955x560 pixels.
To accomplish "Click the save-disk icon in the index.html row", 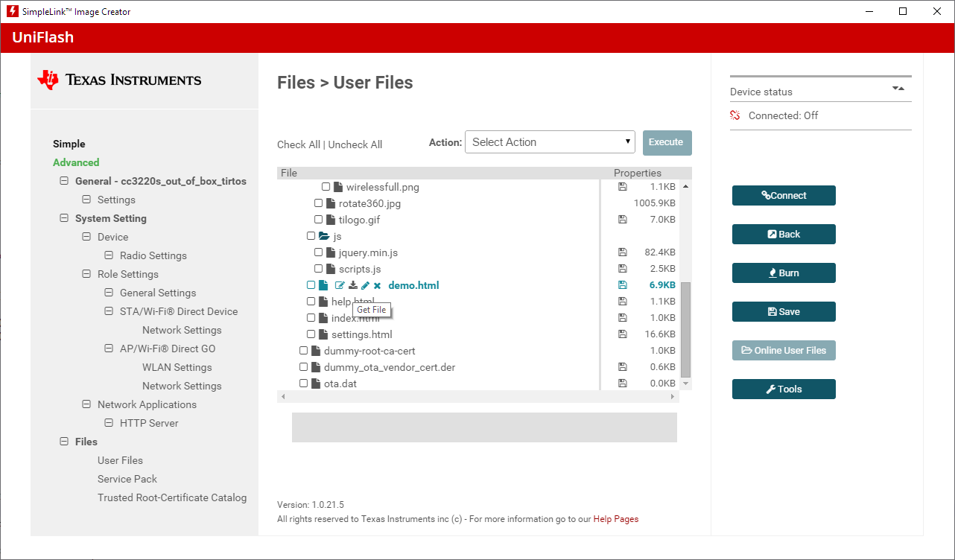I will (623, 318).
